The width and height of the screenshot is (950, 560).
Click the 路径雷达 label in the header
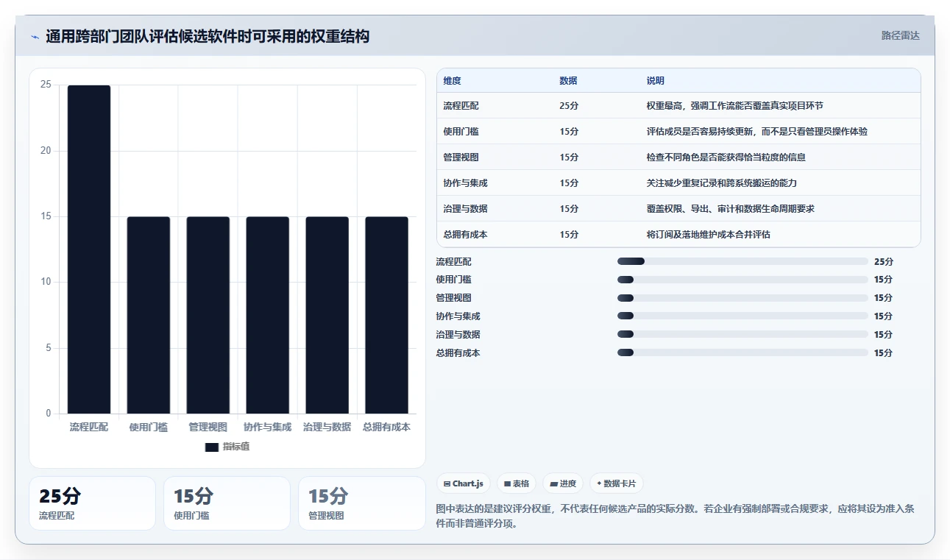point(900,35)
